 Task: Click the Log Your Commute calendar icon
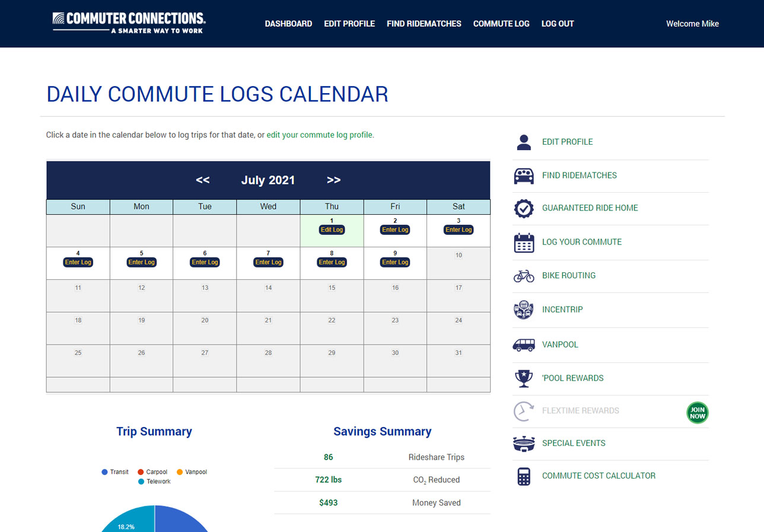(x=524, y=243)
